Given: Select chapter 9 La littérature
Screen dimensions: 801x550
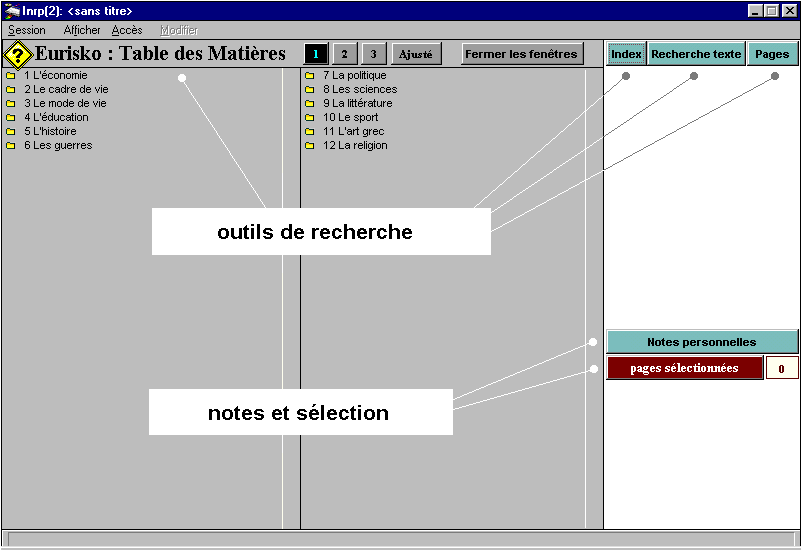Looking at the screenshot, I should coord(358,103).
